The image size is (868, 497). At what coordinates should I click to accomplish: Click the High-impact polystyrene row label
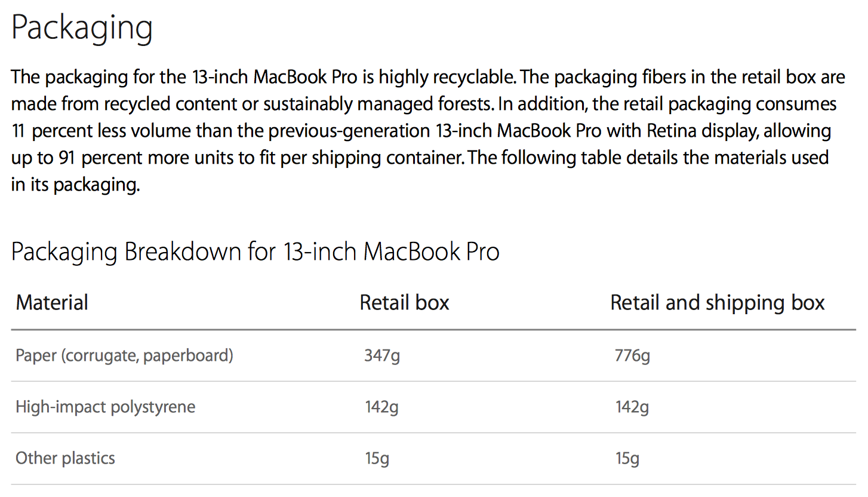(x=105, y=407)
